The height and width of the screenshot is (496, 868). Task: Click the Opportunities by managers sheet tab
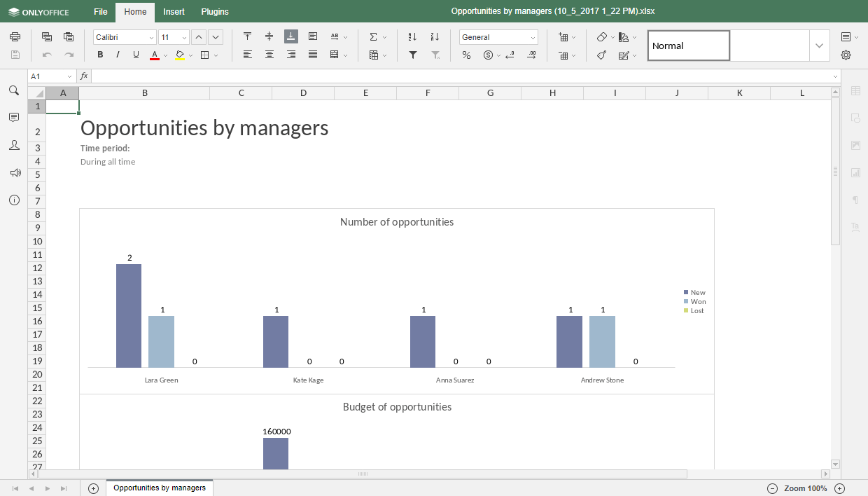click(159, 488)
